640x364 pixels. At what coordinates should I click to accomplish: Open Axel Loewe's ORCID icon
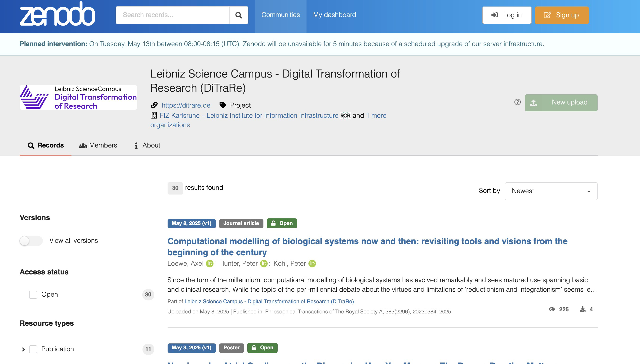click(209, 264)
